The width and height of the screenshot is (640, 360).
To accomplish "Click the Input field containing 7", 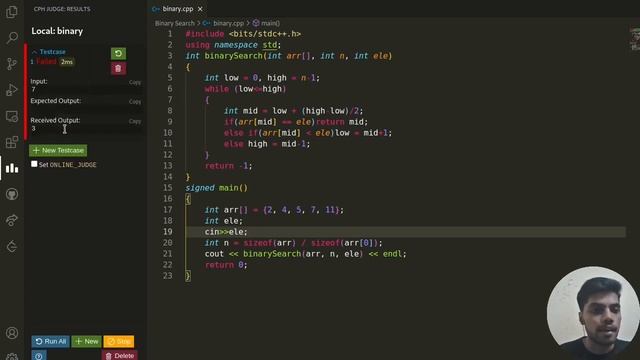I will click(86, 89).
